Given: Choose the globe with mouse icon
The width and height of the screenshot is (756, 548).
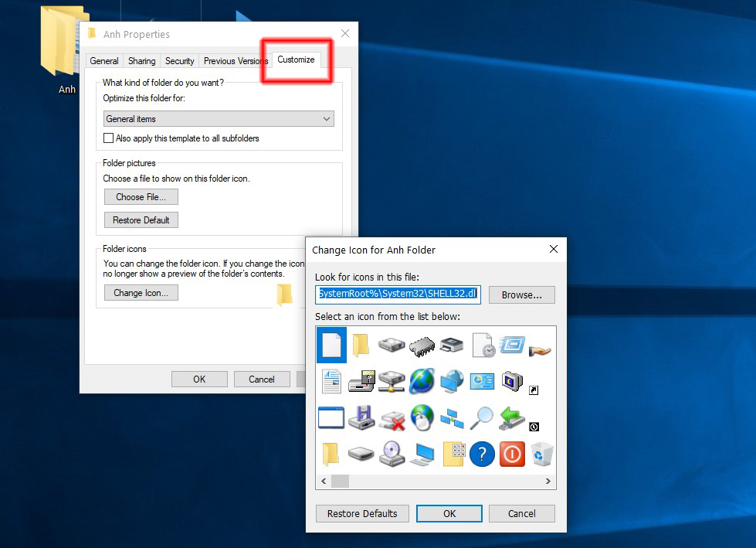Looking at the screenshot, I should tap(422, 417).
